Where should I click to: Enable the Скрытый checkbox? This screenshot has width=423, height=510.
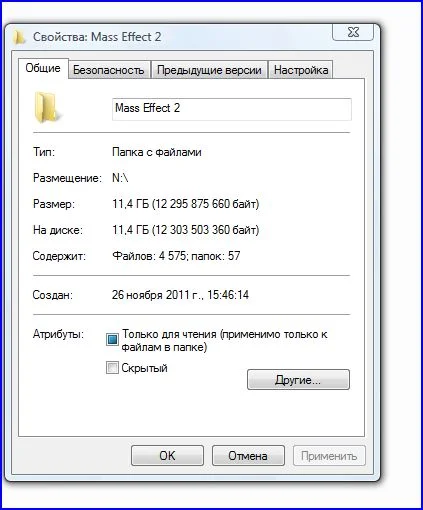(x=112, y=368)
